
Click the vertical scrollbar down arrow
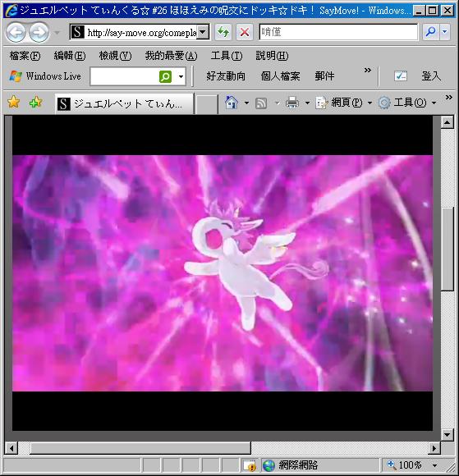coord(448,434)
